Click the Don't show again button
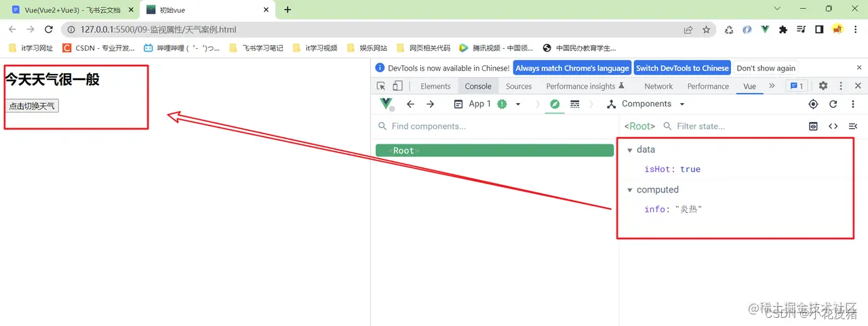The height and width of the screenshot is (326, 868). (766, 68)
